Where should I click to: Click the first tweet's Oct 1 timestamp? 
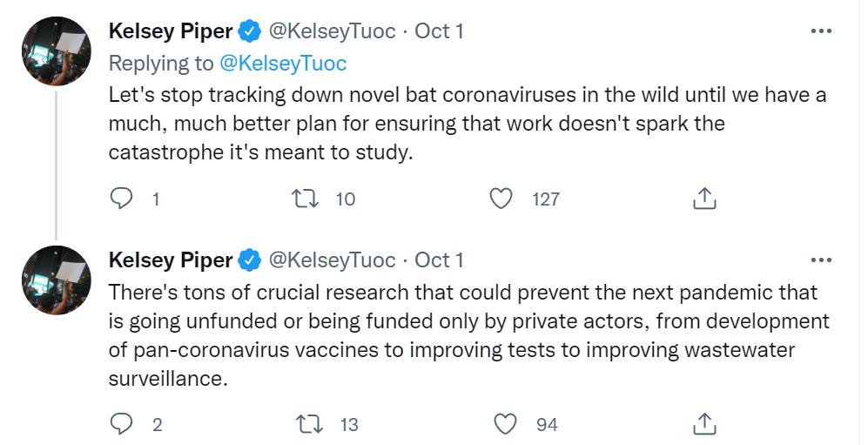tap(439, 31)
